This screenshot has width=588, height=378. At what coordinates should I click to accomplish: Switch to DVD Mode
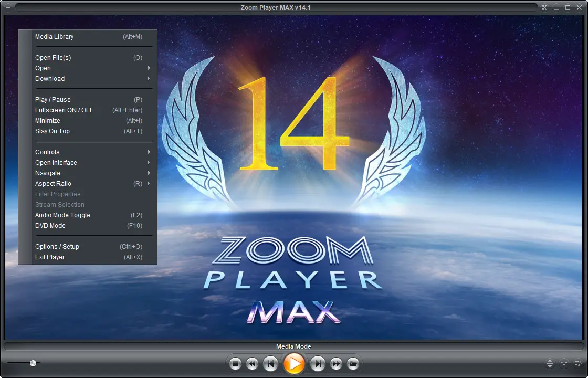point(89,226)
